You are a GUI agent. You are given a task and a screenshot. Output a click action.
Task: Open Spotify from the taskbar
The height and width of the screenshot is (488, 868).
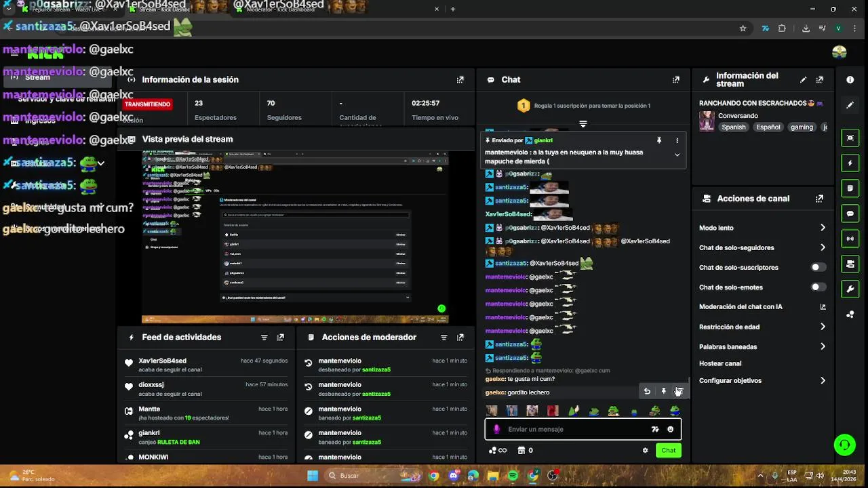[x=513, y=476]
